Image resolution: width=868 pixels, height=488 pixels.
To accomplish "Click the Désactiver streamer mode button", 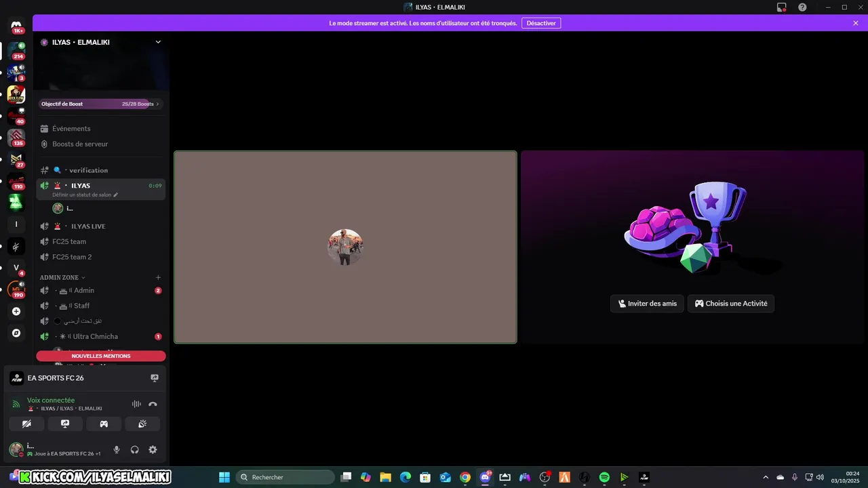I will pos(541,23).
